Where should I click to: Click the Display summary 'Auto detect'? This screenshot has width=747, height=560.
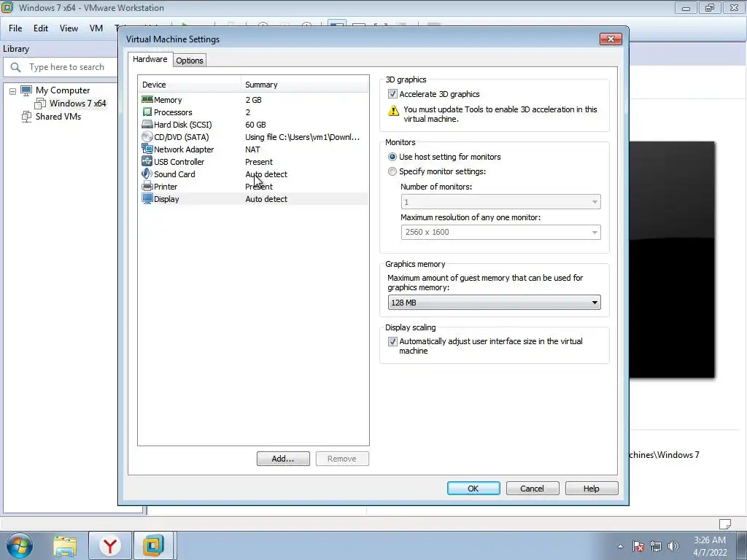pos(266,199)
